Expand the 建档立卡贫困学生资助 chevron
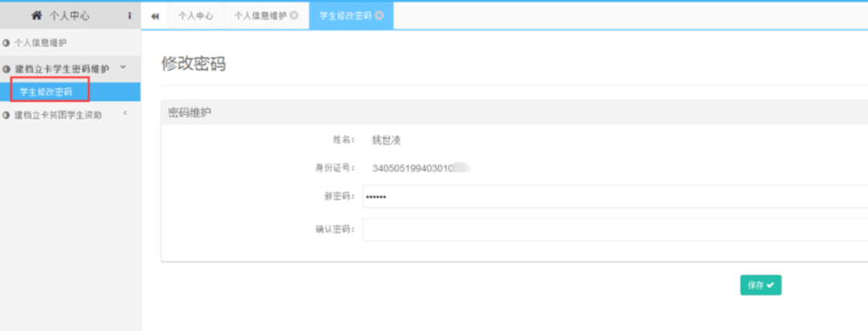The width and height of the screenshot is (868, 331). point(125,114)
